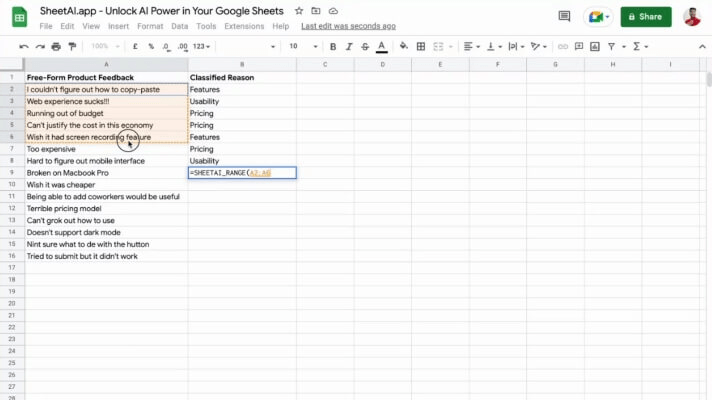Image resolution: width=712 pixels, height=400 pixels.
Task: Click the Undo arrow icon
Action: pyautogui.click(x=24, y=46)
